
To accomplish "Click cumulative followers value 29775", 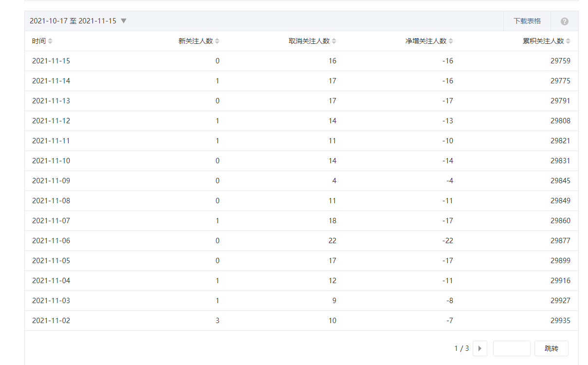I will point(560,81).
